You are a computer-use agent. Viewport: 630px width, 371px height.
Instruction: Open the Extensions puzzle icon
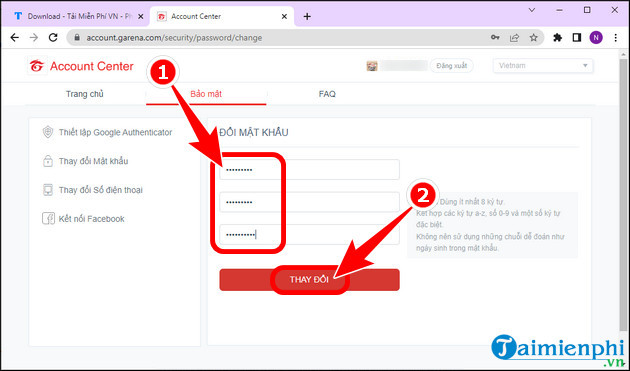[557, 38]
